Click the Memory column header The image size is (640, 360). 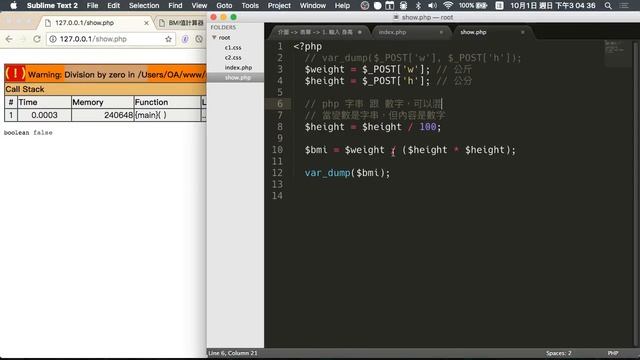pos(102,102)
